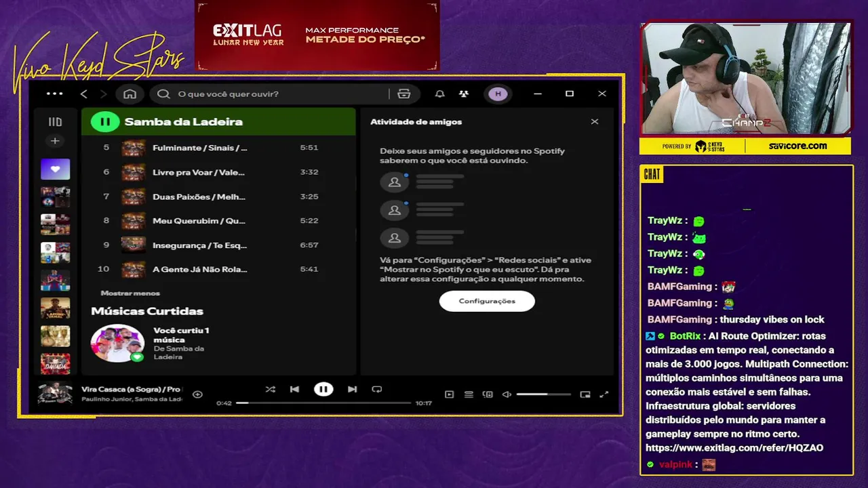Click the valpink username in chat
The height and width of the screenshot is (488, 868).
pyautogui.click(x=675, y=465)
